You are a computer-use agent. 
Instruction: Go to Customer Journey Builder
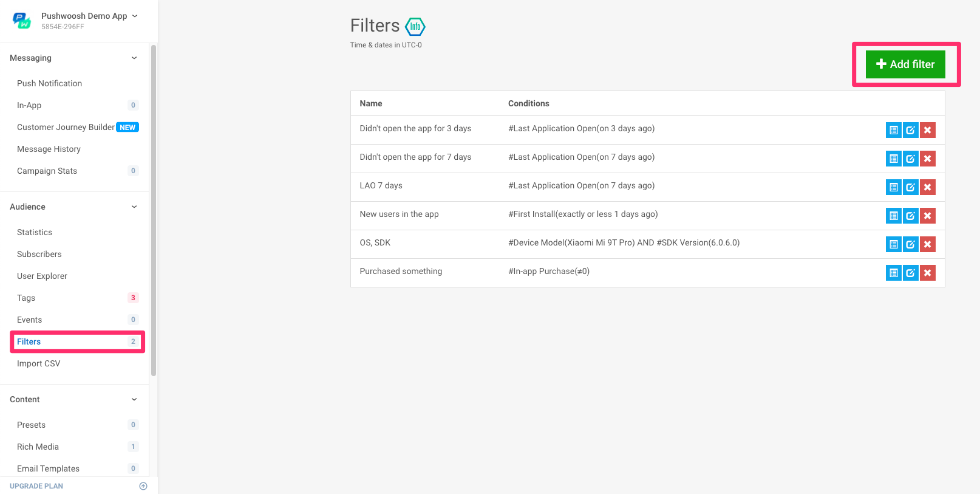point(66,127)
